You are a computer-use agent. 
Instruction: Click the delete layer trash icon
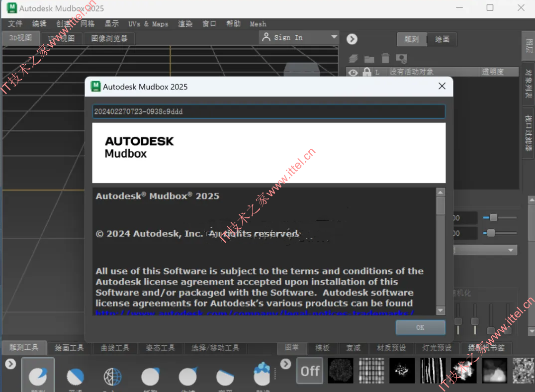click(385, 58)
